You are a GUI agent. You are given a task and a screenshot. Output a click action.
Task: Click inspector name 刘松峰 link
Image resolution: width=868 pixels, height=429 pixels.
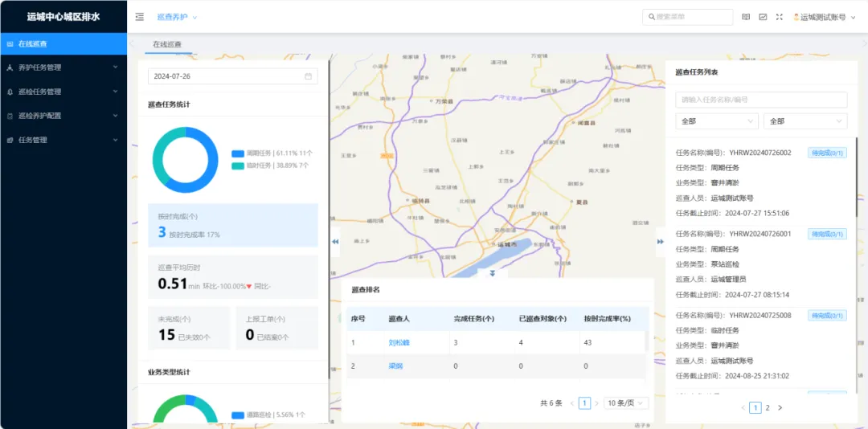[x=399, y=343]
